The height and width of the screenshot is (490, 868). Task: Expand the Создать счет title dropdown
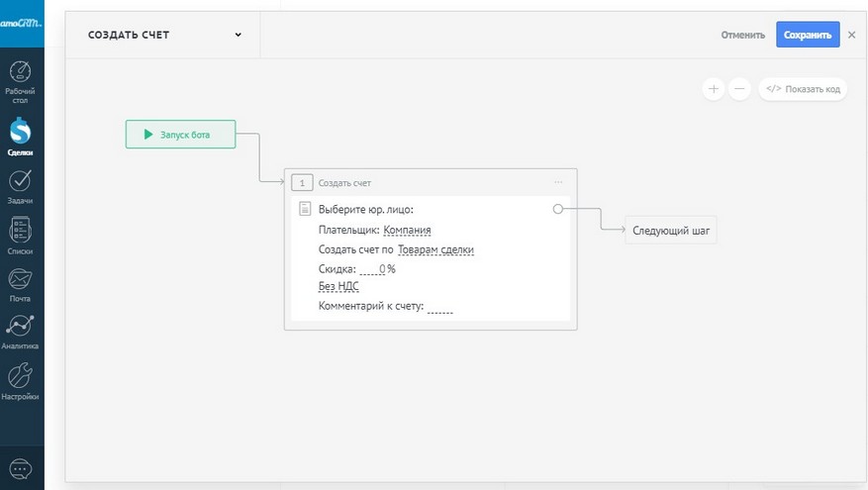point(239,35)
